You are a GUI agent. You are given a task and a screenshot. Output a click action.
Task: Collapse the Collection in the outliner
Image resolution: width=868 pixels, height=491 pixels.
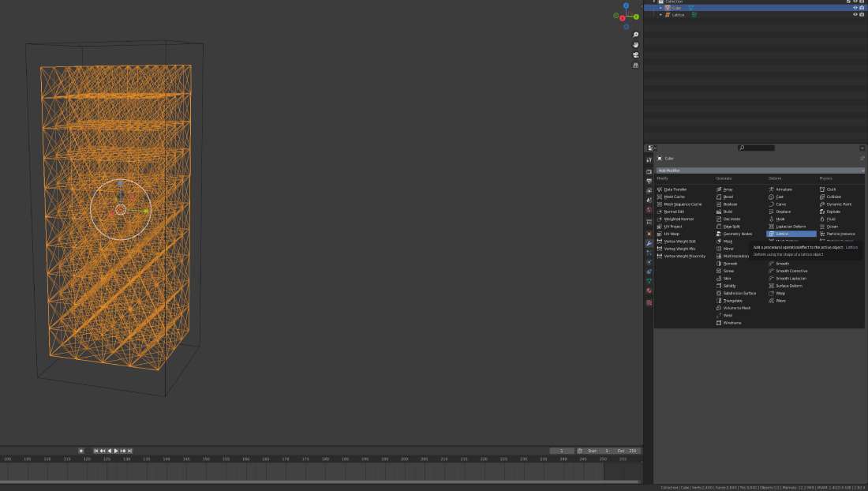point(654,2)
